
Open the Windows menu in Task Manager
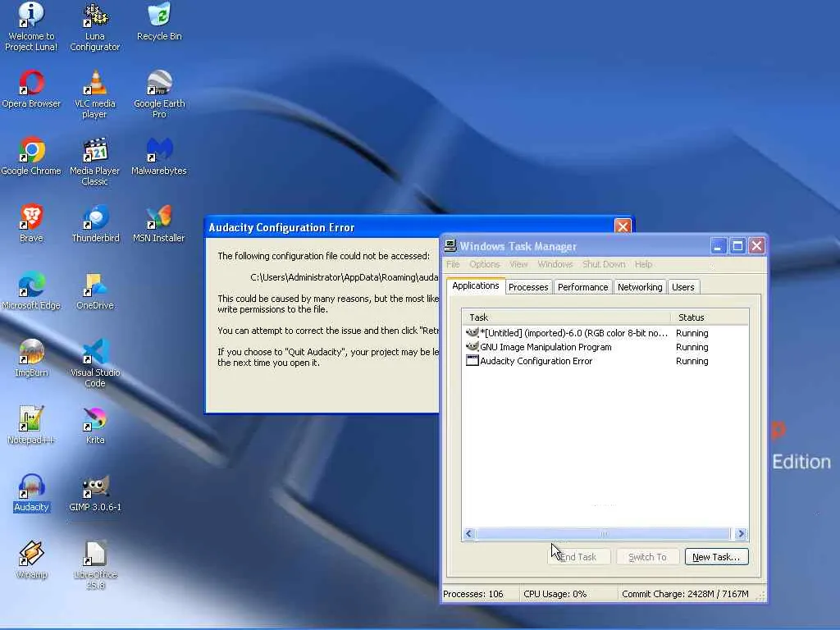tap(555, 264)
